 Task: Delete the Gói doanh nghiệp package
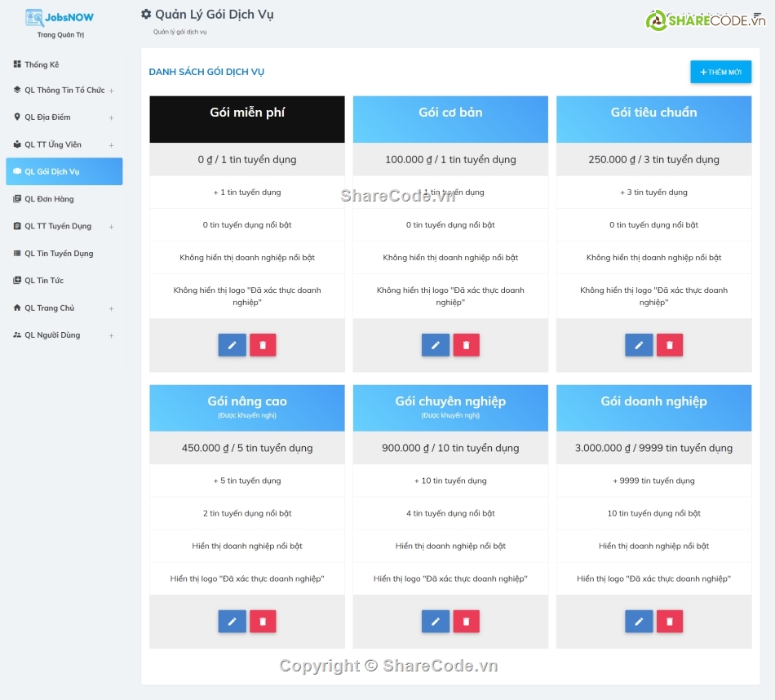[x=670, y=622]
